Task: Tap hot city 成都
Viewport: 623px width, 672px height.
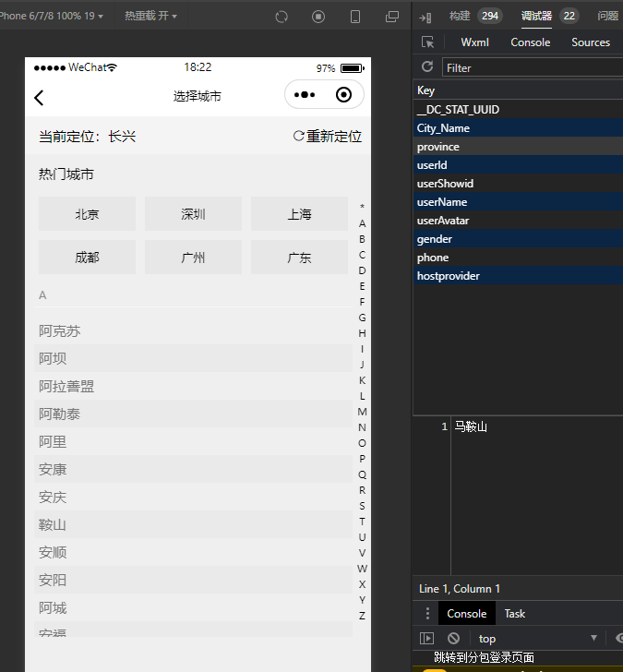Action: pyautogui.click(x=87, y=258)
